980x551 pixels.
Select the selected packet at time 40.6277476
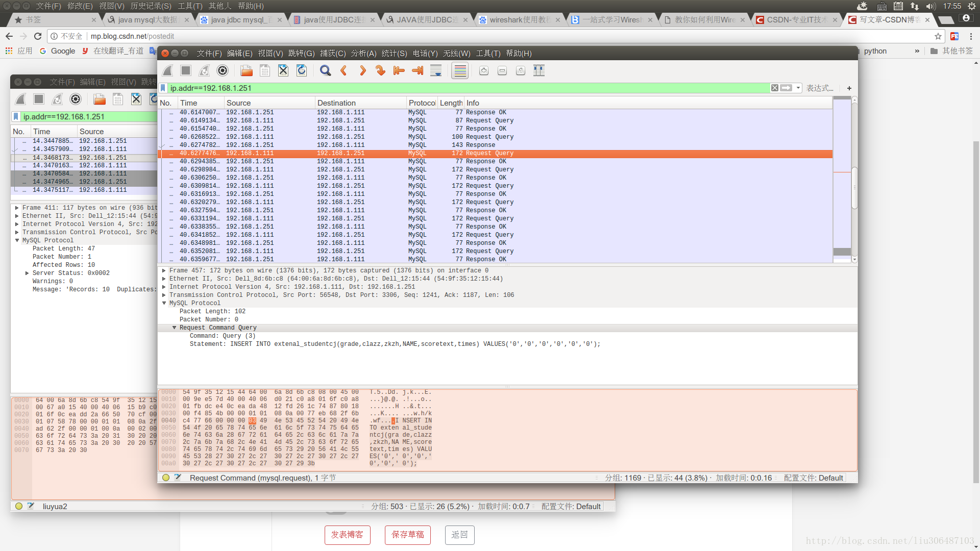click(495, 154)
